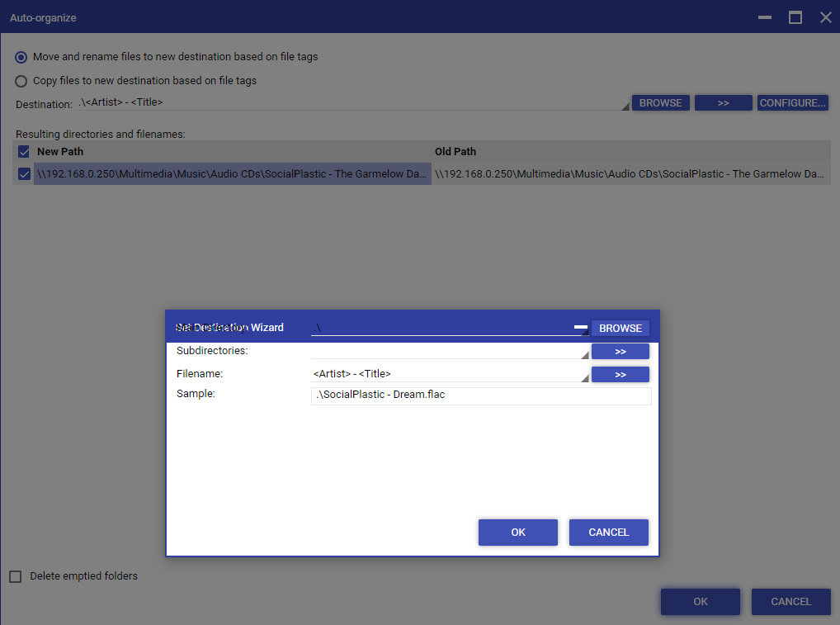
Task: Open main Destination dropdown left of BROWSE
Action: pyautogui.click(x=625, y=106)
